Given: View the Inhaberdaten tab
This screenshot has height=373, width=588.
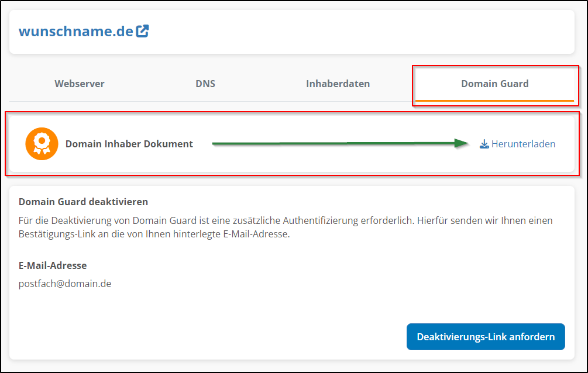Looking at the screenshot, I should 338,84.
